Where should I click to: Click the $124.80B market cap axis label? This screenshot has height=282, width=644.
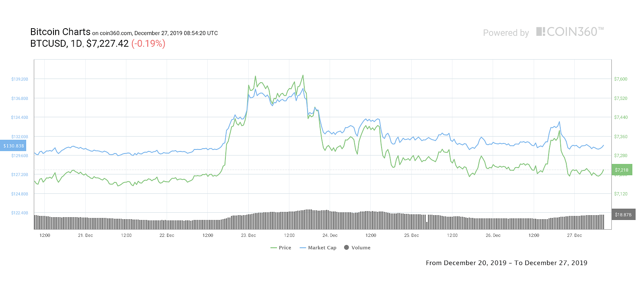(x=20, y=194)
